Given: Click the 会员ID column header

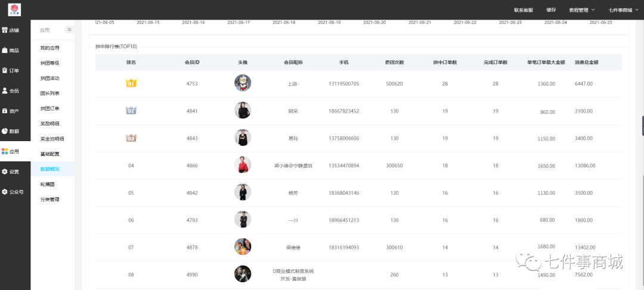Looking at the screenshot, I should pos(192,63).
